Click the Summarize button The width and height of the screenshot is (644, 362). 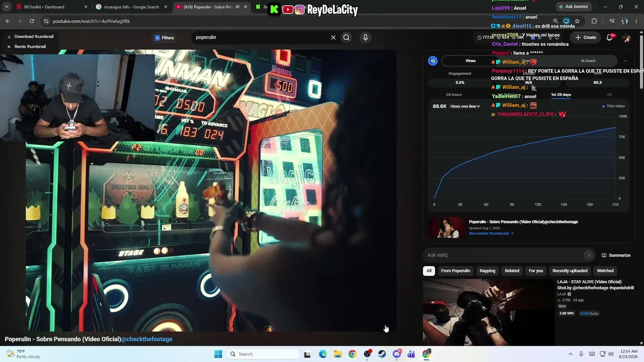[616, 255]
